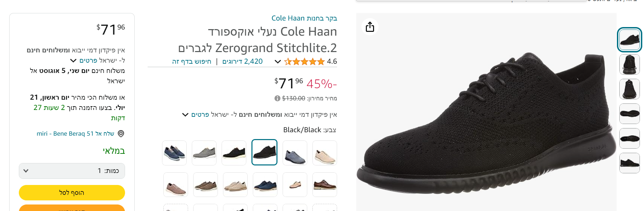Choose the gray shoe color swatch
Image resolution: width=644 pixels, height=211 pixels.
204,153
